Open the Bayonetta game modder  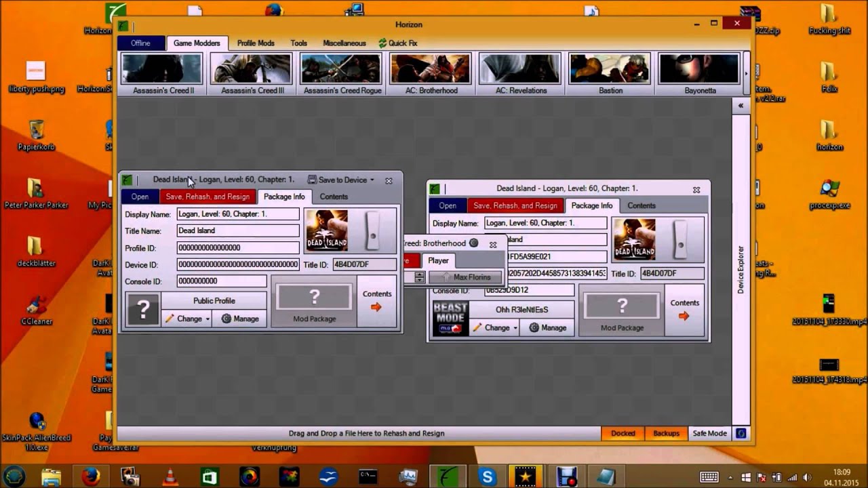click(700, 73)
